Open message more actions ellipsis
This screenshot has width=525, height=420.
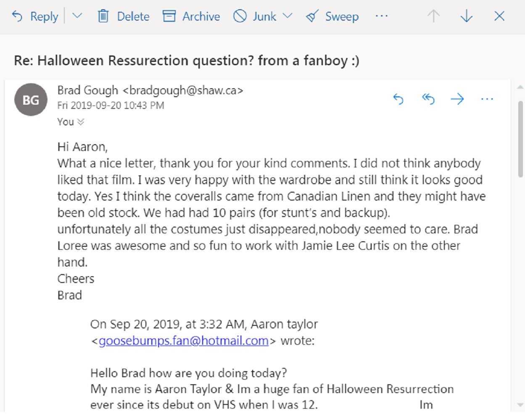(487, 99)
